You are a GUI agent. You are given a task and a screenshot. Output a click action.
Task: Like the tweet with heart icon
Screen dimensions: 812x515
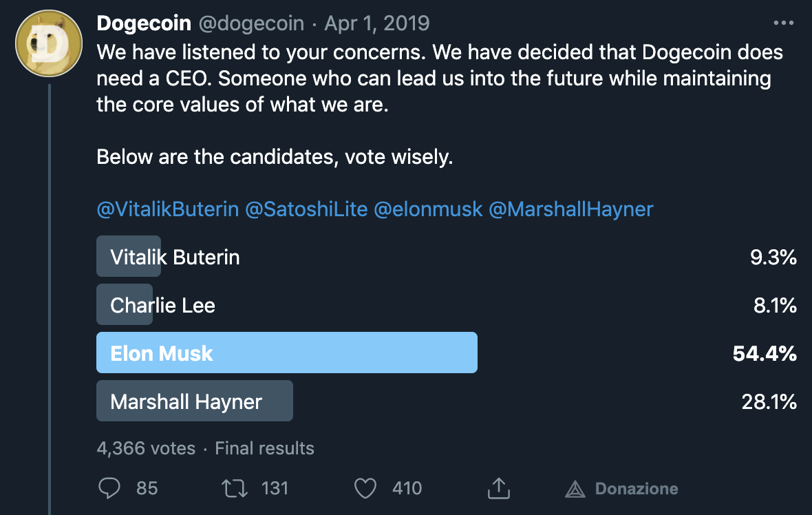365,488
